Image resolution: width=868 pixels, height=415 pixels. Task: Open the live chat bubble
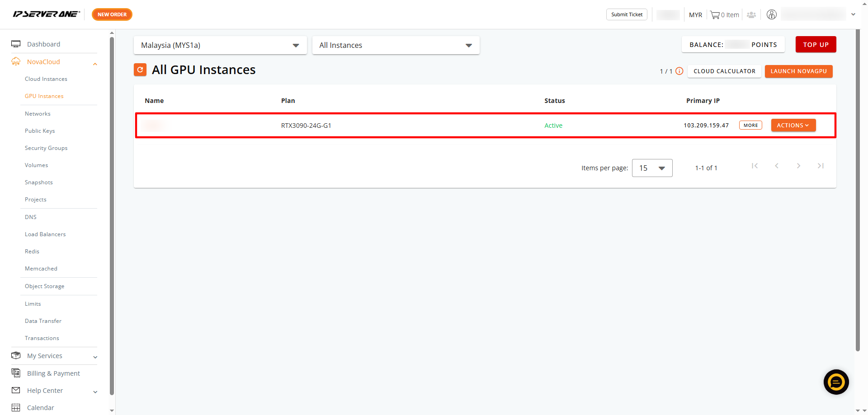[x=836, y=382]
